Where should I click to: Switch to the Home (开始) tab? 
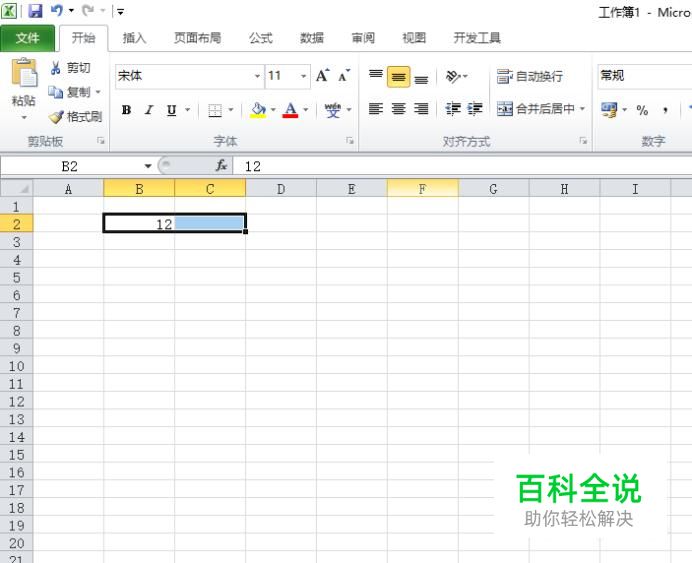[83, 38]
